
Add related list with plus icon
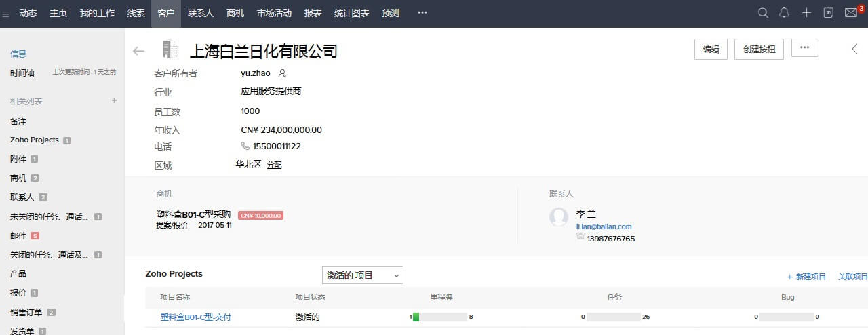tap(114, 100)
